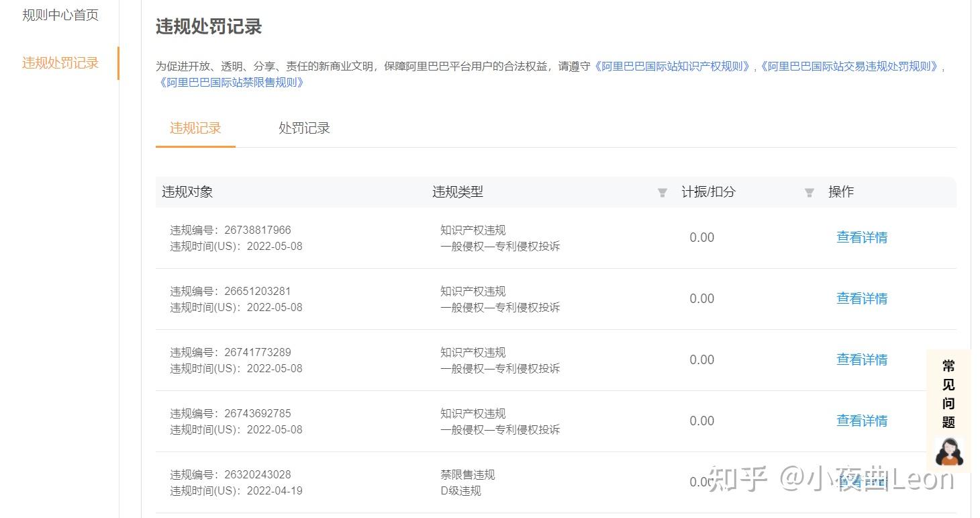Viewport: 980px width, 518px height.
Task: Open 规则中心首页 in the sidebar
Action: (60, 15)
